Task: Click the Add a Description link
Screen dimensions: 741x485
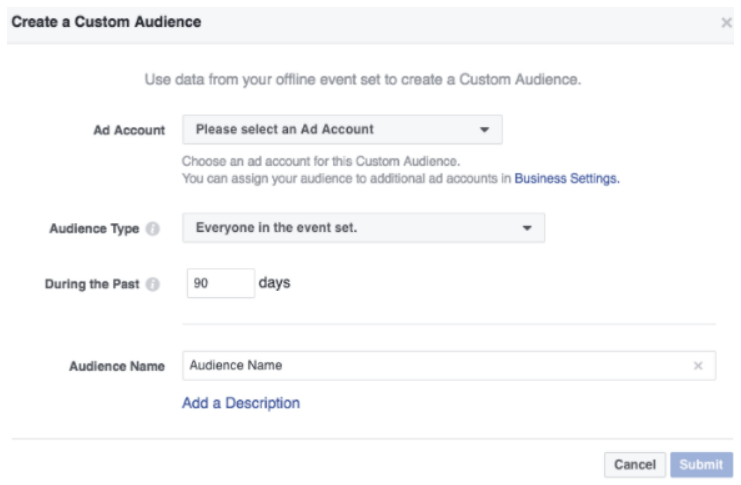Action: (x=240, y=404)
